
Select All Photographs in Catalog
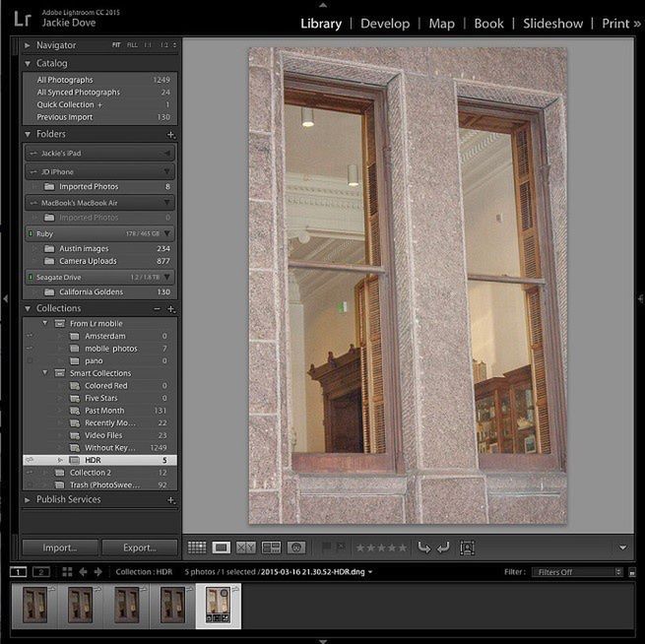click(x=100, y=80)
